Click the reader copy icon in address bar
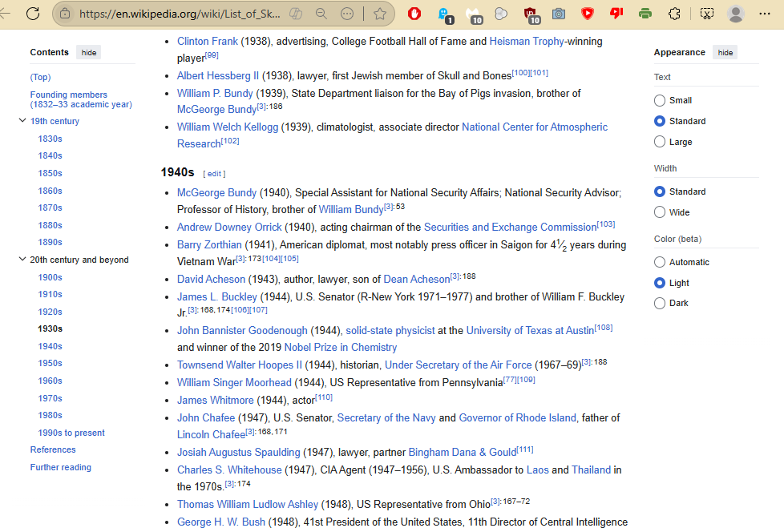This screenshot has height=532, width=784. click(296, 14)
